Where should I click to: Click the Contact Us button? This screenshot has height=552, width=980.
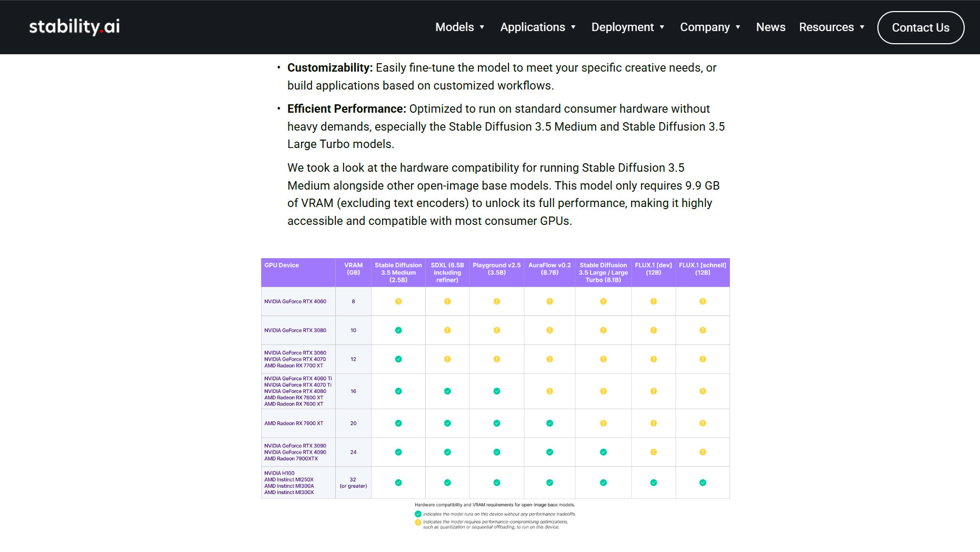(x=921, y=27)
